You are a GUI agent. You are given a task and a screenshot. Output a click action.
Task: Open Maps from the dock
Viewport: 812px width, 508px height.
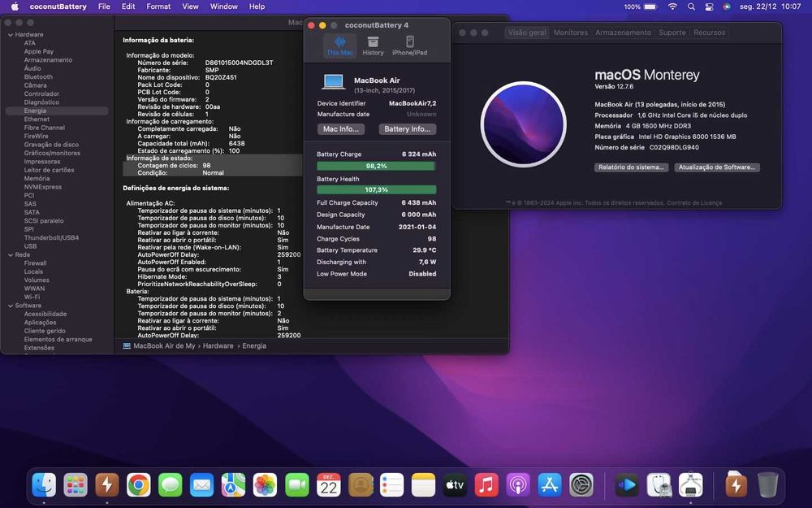(x=234, y=485)
